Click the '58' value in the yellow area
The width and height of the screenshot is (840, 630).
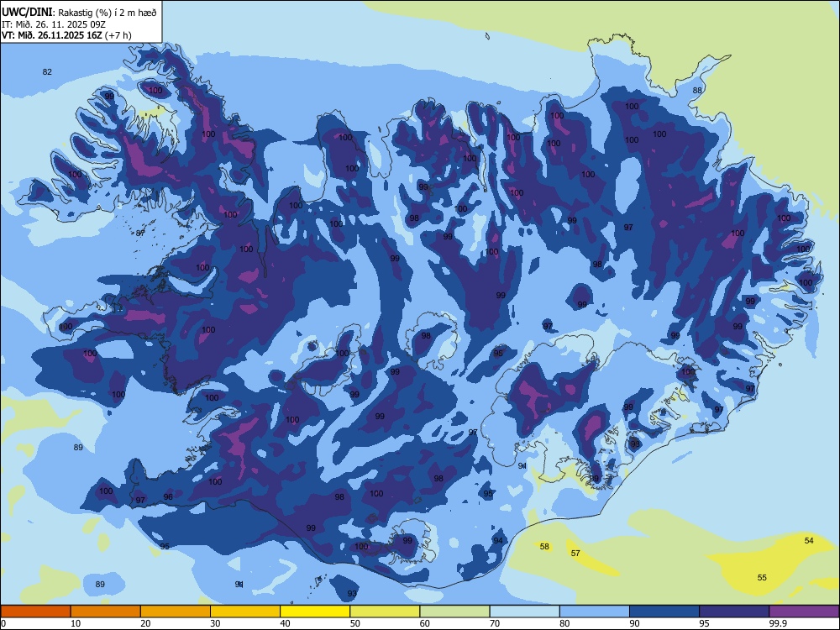click(x=544, y=547)
